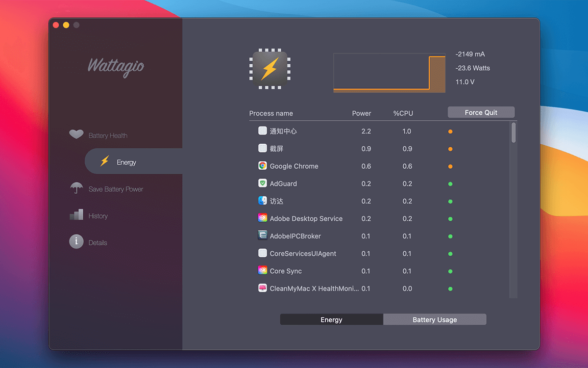Open Save Battery Power section
The width and height of the screenshot is (588, 368).
click(x=116, y=189)
